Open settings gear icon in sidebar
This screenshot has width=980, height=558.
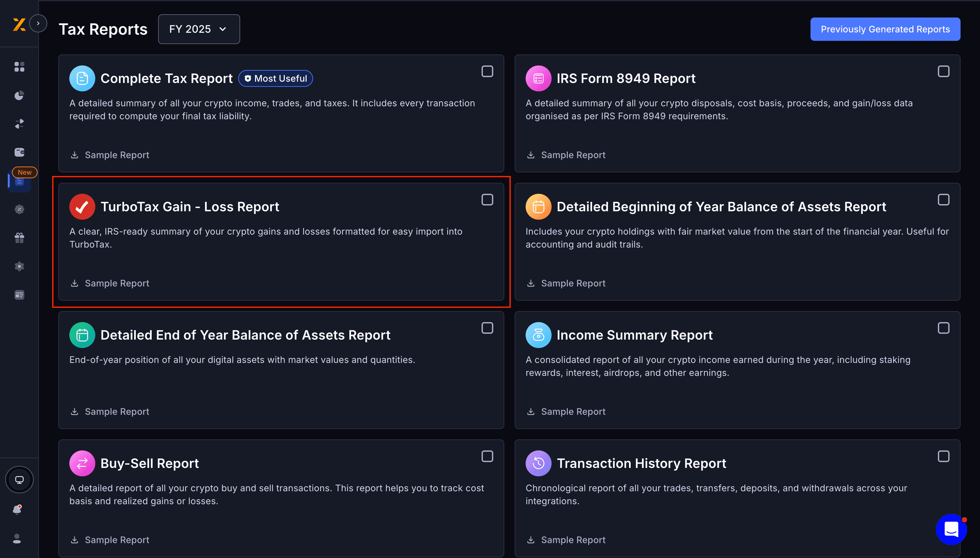coord(19,266)
